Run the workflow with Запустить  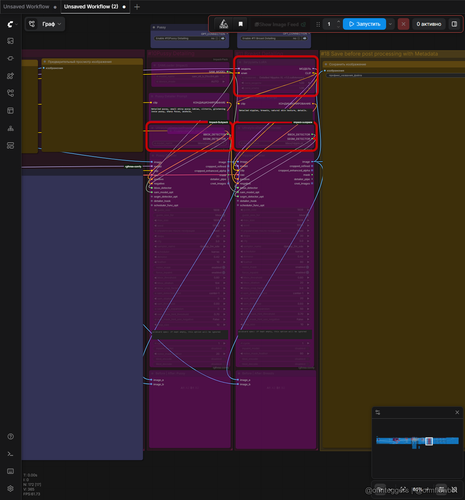click(364, 24)
